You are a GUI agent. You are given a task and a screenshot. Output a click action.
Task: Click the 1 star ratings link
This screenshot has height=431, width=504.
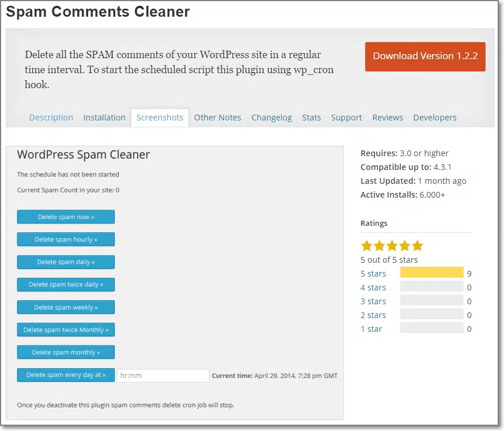(371, 329)
